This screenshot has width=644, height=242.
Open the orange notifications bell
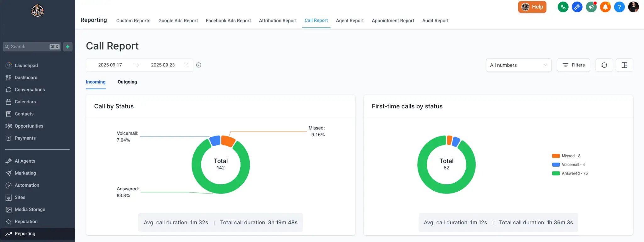pyautogui.click(x=605, y=7)
